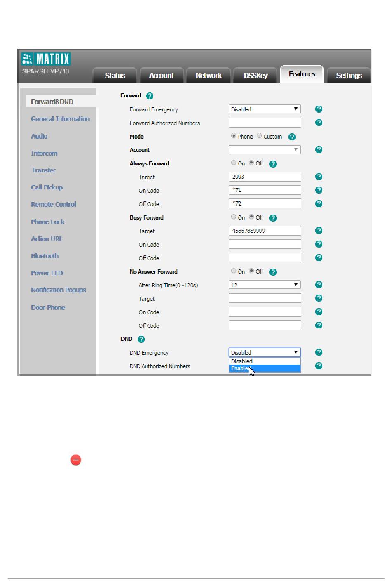Open Notification Popups sidebar link
The width and height of the screenshot is (392, 586).
coord(59,290)
